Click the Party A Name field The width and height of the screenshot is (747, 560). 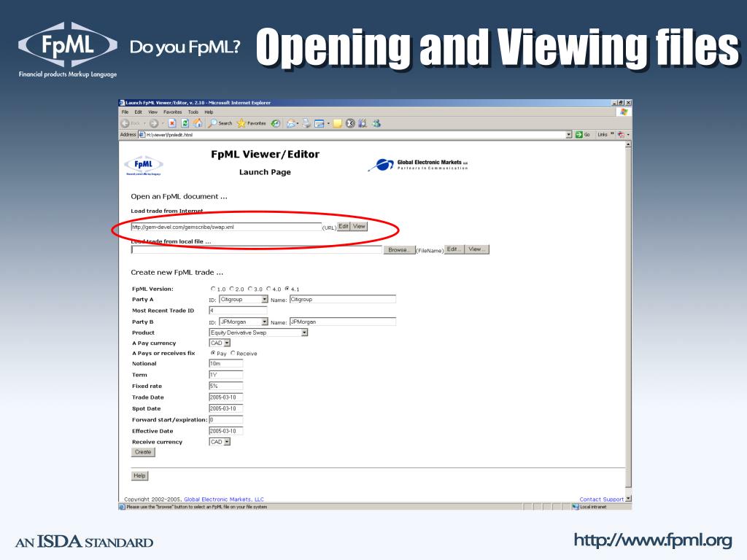[343, 299]
